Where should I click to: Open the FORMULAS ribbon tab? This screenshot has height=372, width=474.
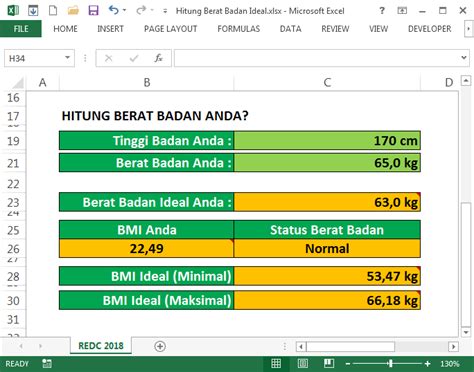click(239, 29)
